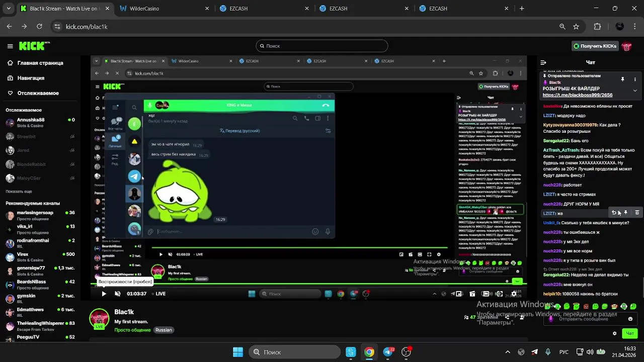Screen dimensions: 644x362
Task: Click the compass icon beside Навигация
Action: point(10,78)
